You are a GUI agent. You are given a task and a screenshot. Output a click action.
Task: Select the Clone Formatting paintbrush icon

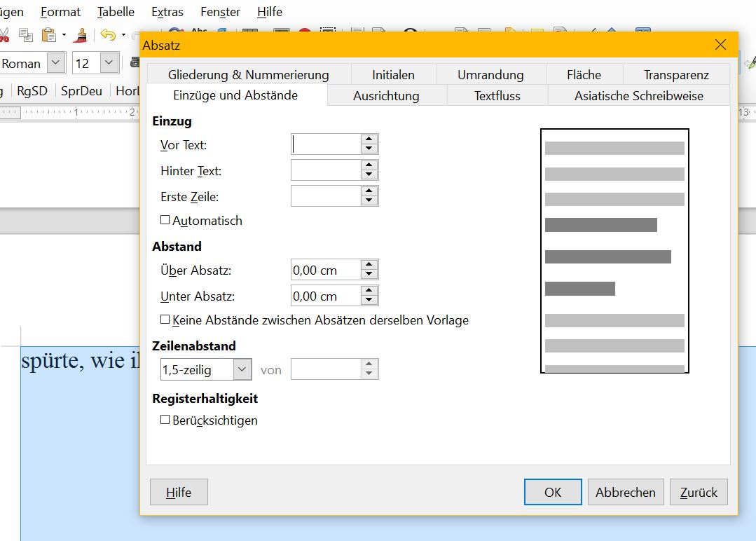(81, 34)
